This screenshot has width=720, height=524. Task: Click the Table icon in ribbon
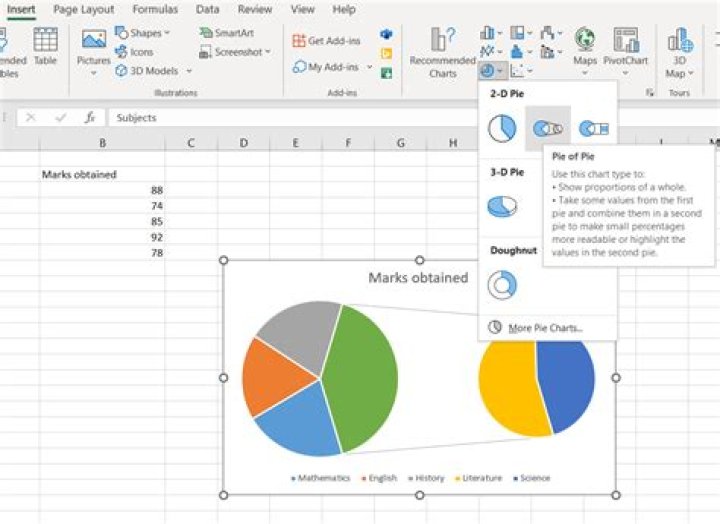point(45,47)
